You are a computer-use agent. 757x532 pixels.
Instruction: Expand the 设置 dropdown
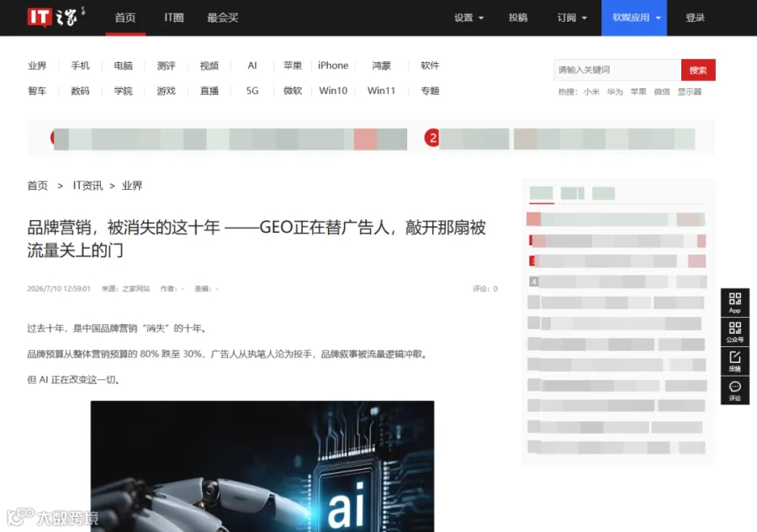pos(468,18)
